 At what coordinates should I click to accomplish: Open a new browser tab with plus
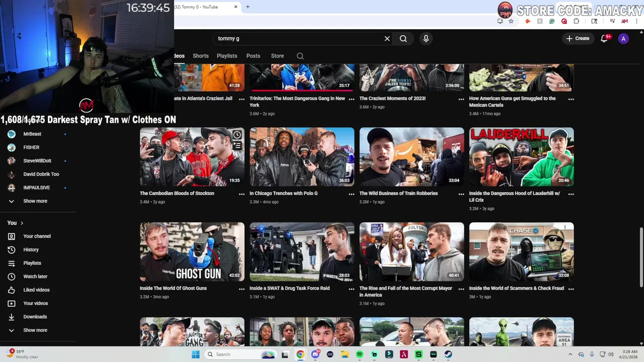pos(248,7)
